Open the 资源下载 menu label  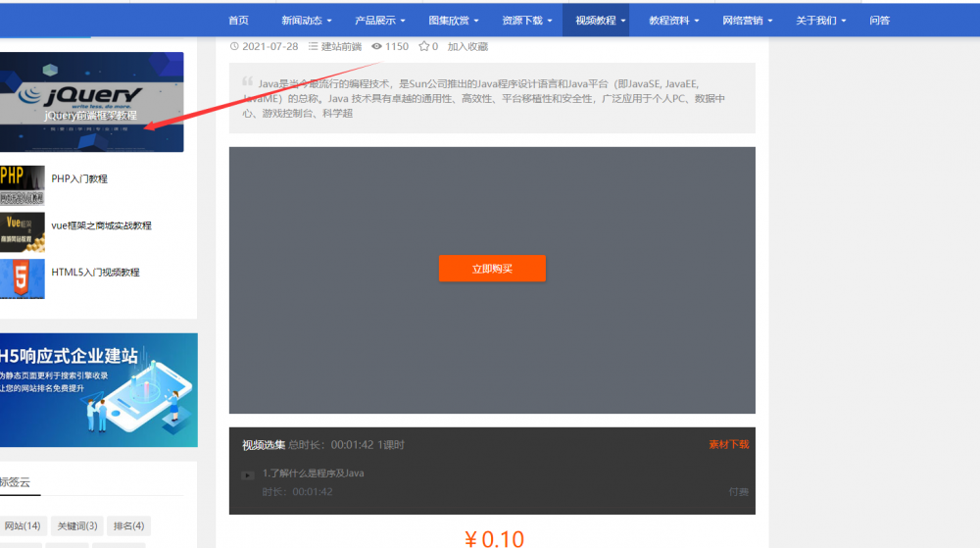pos(522,21)
